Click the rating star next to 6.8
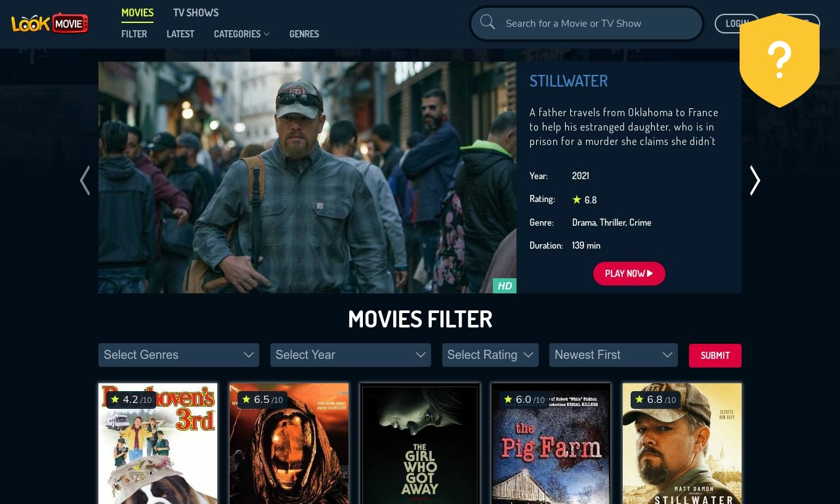Viewport: 840px width, 504px height. click(x=577, y=199)
